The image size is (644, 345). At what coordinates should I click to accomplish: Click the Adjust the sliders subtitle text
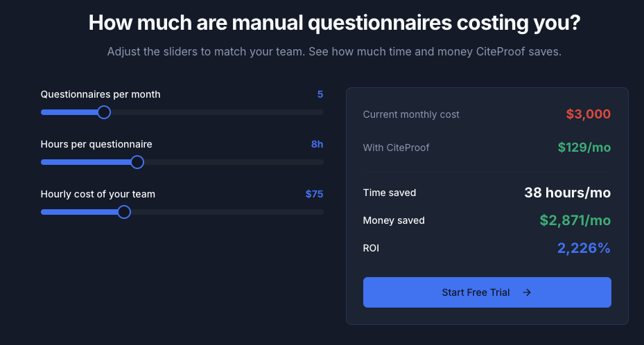[x=334, y=52]
